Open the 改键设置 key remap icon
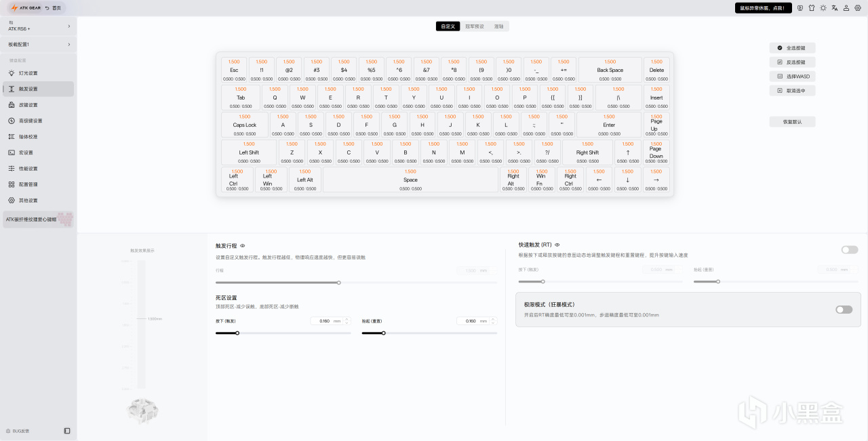This screenshot has width=868, height=441. (12, 105)
